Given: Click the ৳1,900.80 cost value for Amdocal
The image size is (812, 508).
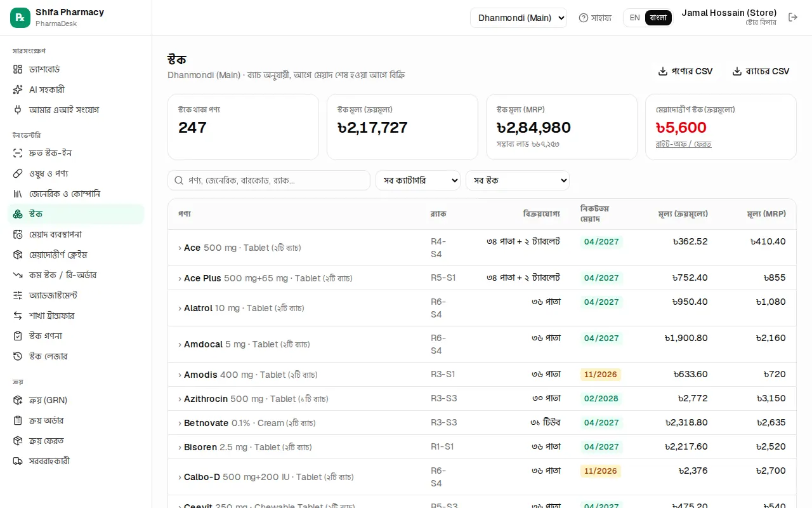Looking at the screenshot, I should (x=686, y=338).
